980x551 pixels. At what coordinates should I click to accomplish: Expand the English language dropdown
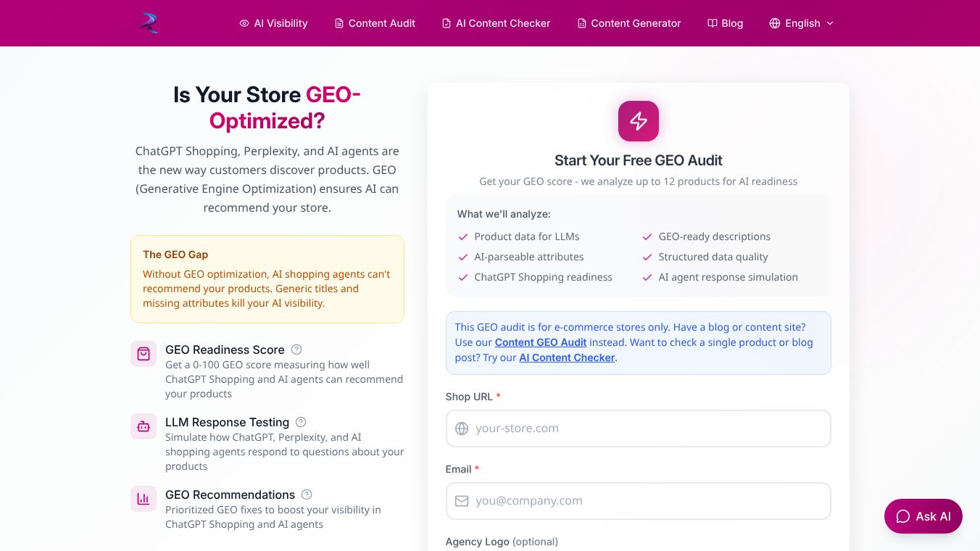coord(802,23)
